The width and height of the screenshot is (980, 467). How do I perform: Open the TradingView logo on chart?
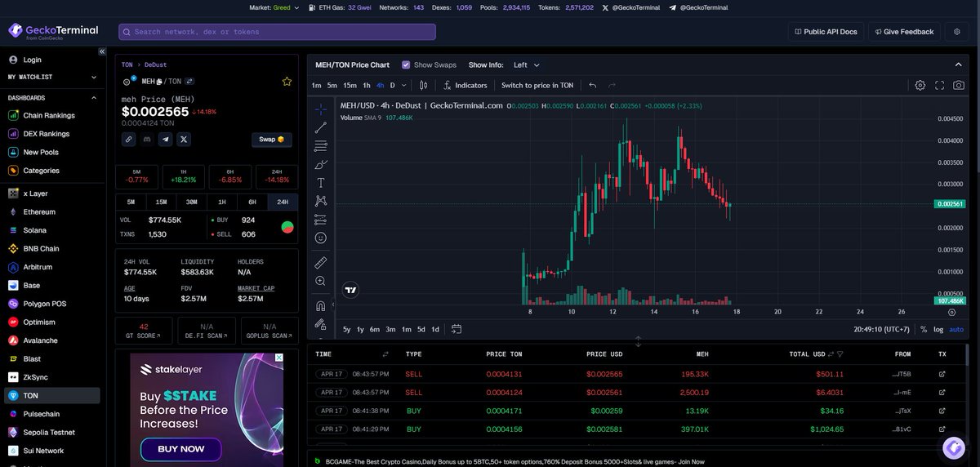(x=351, y=289)
